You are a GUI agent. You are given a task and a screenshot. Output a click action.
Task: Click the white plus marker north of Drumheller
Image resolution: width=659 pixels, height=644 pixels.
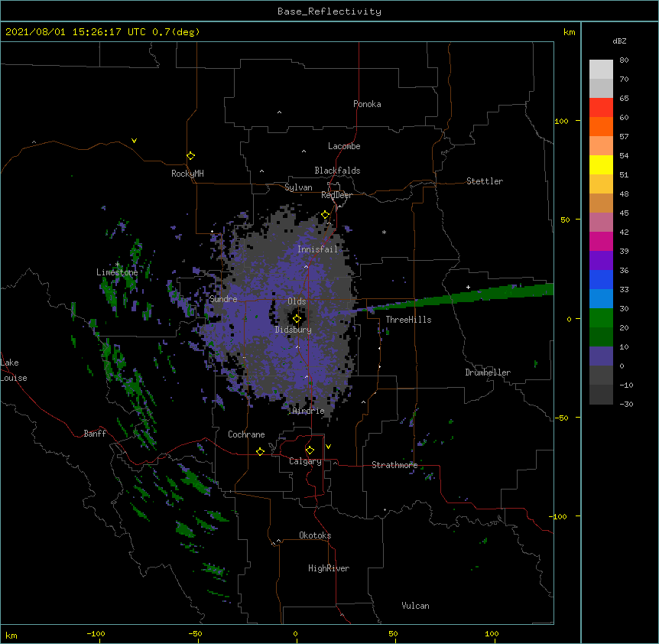click(468, 287)
